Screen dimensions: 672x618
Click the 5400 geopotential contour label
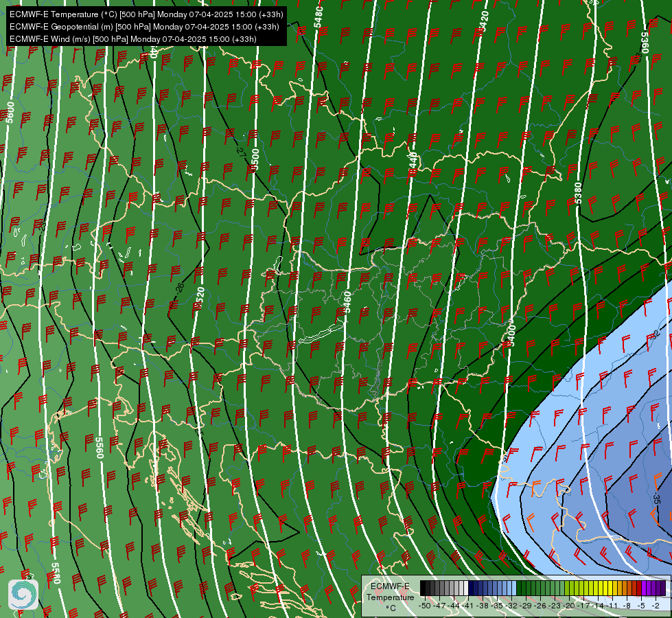click(511, 336)
